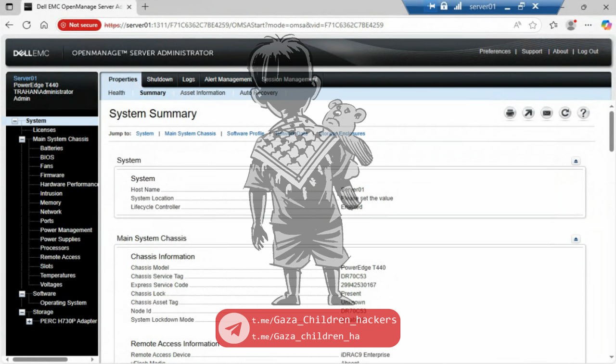Open the Help question mark icon
Viewport: 616px width, 364px height.
tap(583, 113)
